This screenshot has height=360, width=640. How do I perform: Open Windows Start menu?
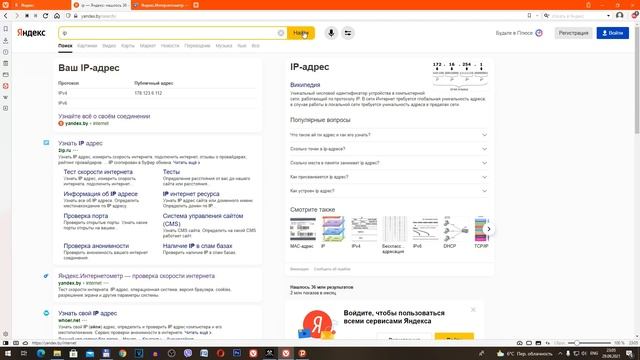(x=7, y=353)
